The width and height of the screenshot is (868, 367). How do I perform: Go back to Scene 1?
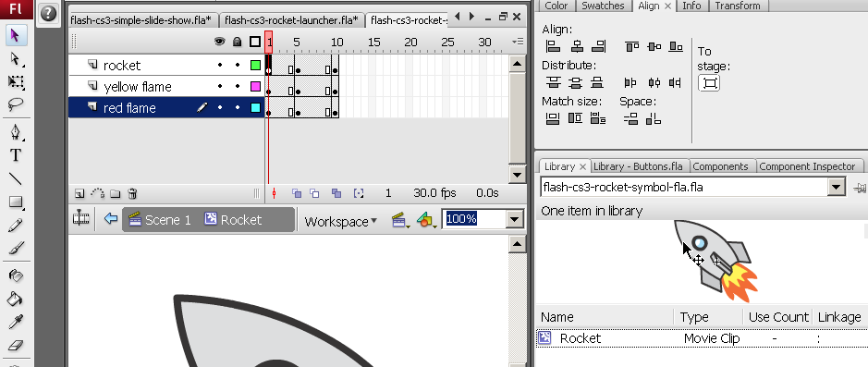(x=160, y=220)
